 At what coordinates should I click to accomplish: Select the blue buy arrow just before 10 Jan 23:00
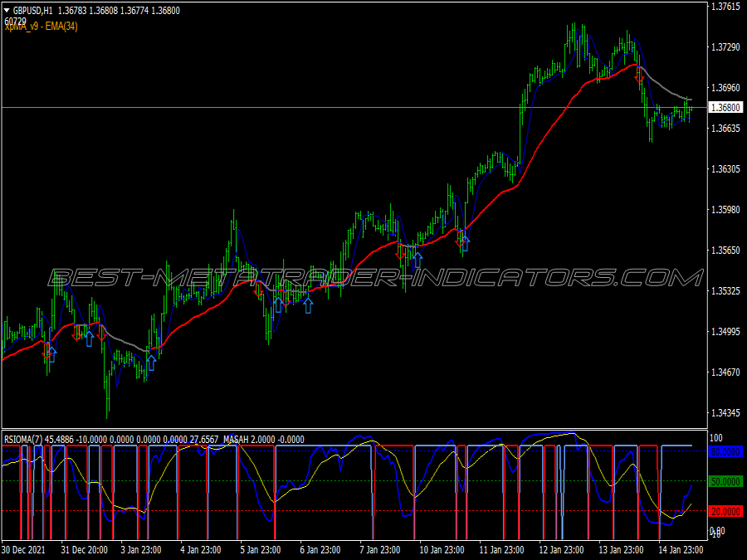coord(417,260)
